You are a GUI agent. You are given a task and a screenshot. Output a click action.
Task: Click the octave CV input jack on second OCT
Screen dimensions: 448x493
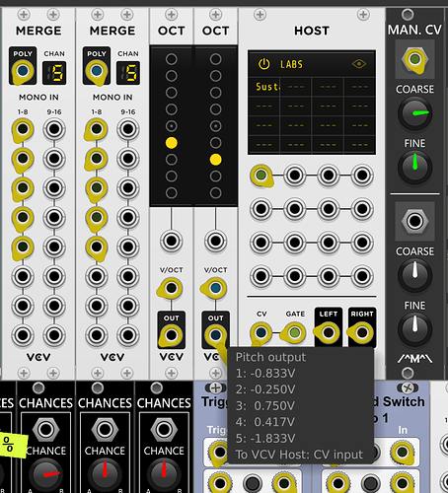click(x=215, y=241)
